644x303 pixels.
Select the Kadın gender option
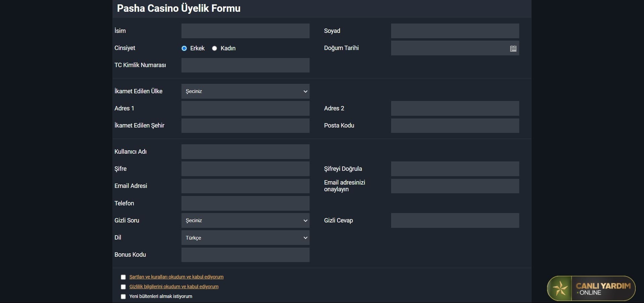(215, 48)
